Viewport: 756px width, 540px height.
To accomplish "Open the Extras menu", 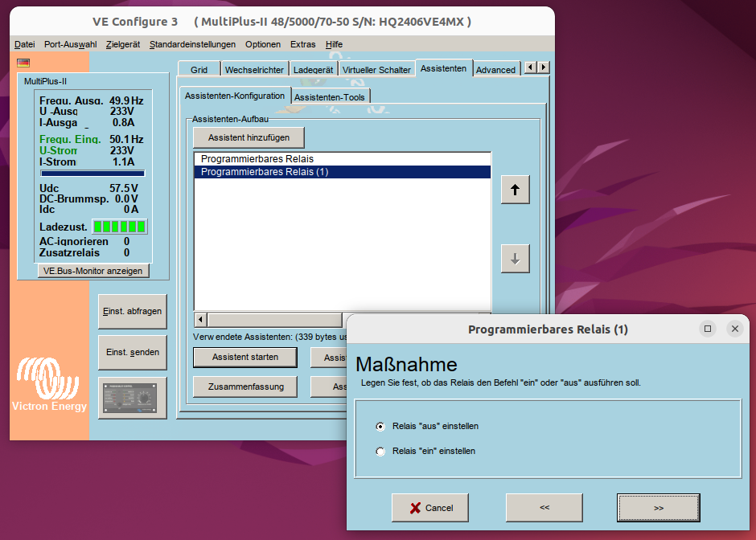I will click(302, 44).
